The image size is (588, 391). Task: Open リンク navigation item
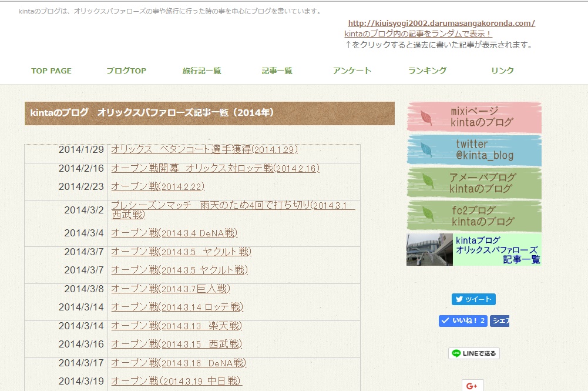click(x=502, y=71)
